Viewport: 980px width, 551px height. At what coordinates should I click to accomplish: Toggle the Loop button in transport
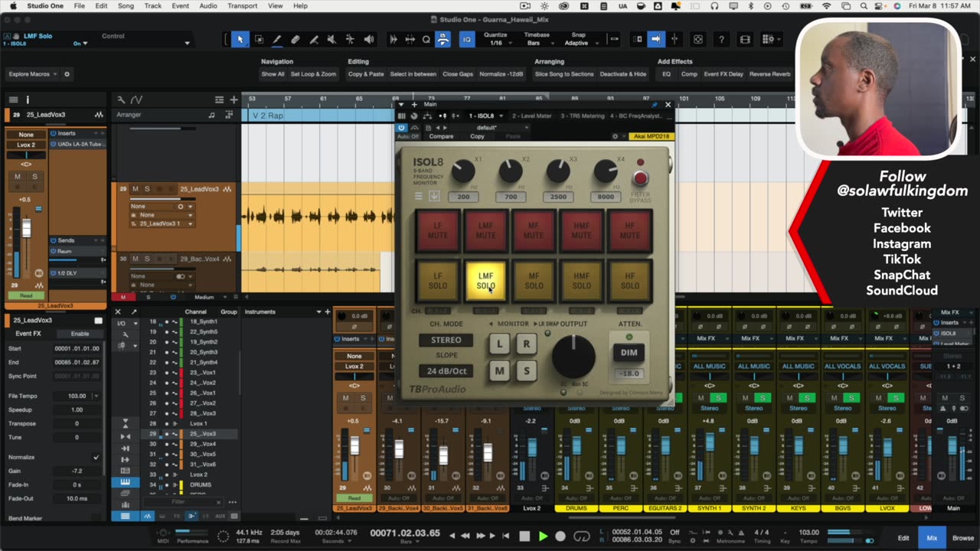click(x=582, y=536)
